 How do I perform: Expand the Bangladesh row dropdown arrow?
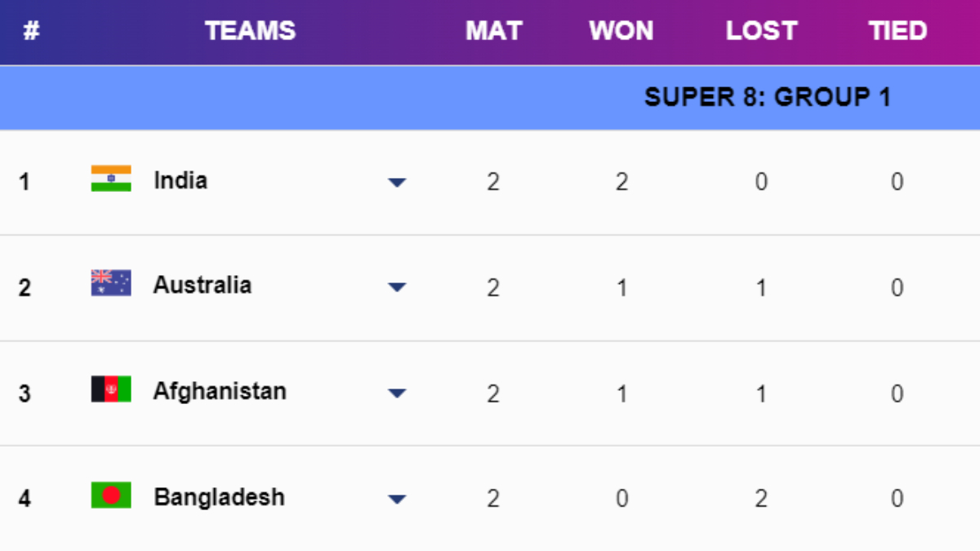397,499
